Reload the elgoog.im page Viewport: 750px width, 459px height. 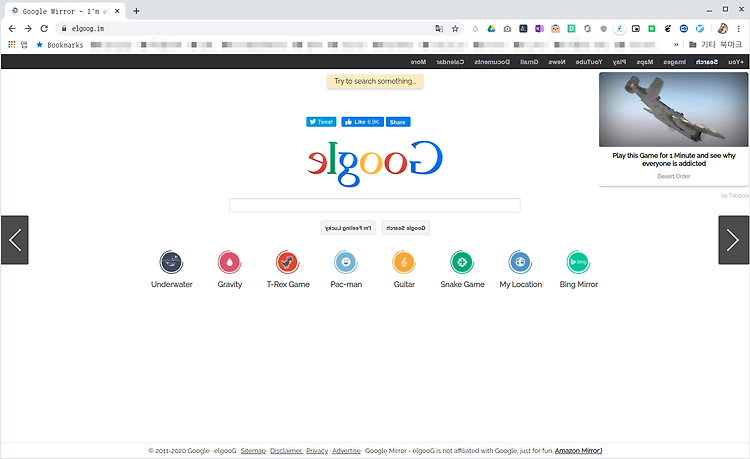coord(44,29)
